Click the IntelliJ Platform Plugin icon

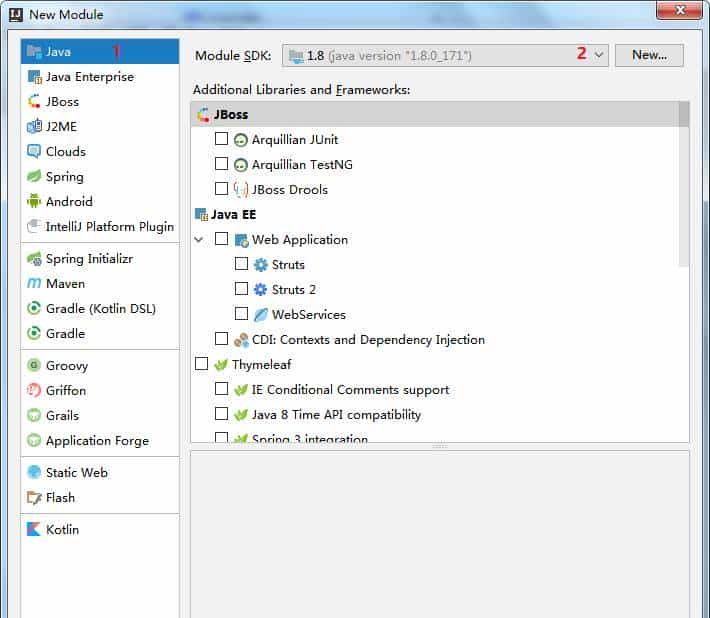coord(34,226)
